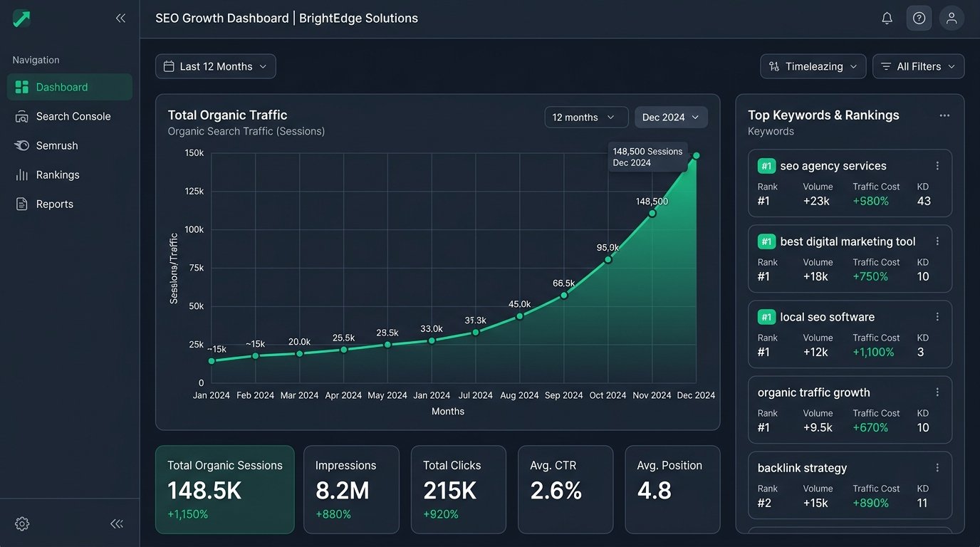This screenshot has height=547, width=980.
Task: Click the +890% traffic cost value
Action: pyautogui.click(x=871, y=503)
